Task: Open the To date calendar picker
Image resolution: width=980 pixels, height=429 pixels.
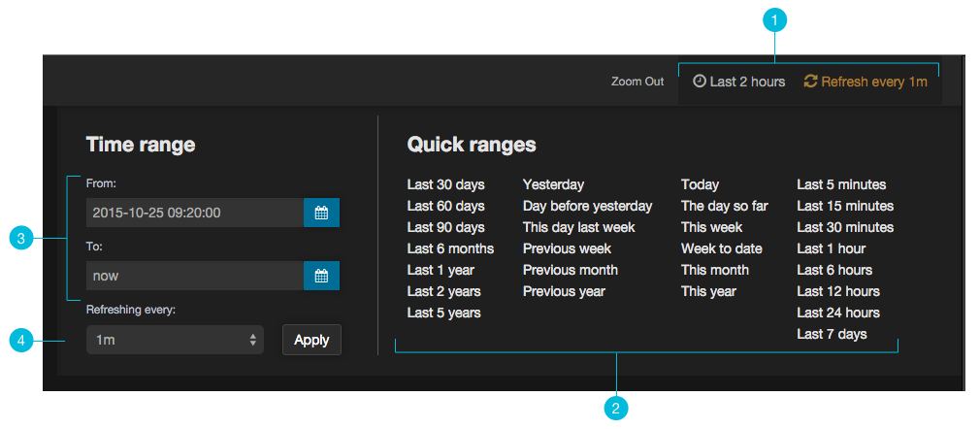Action: pyautogui.click(x=321, y=276)
